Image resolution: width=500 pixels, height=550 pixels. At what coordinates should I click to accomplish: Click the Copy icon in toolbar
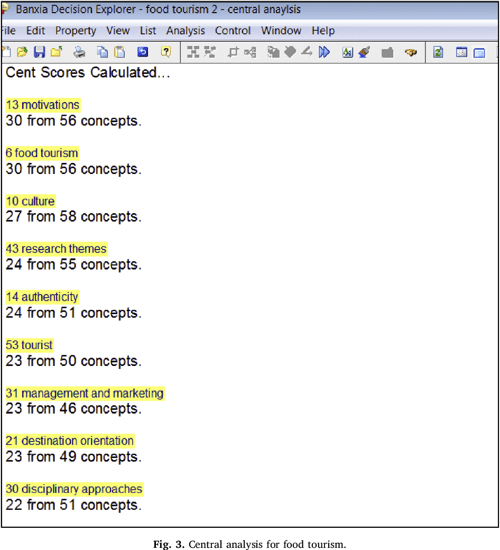click(x=102, y=52)
